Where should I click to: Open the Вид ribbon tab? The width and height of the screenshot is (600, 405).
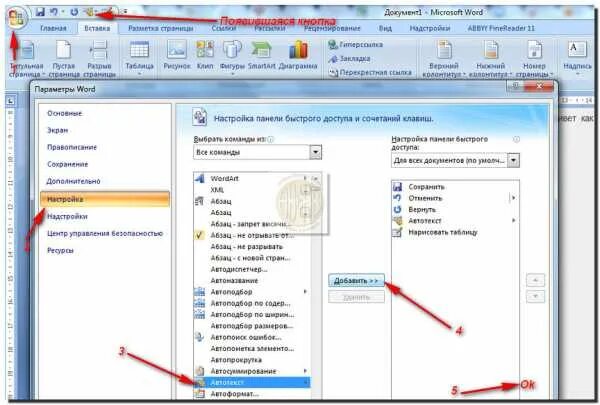tap(385, 28)
